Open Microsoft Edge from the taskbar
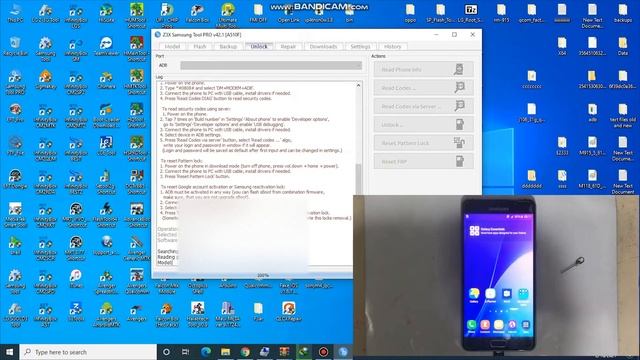 [x=206, y=352]
